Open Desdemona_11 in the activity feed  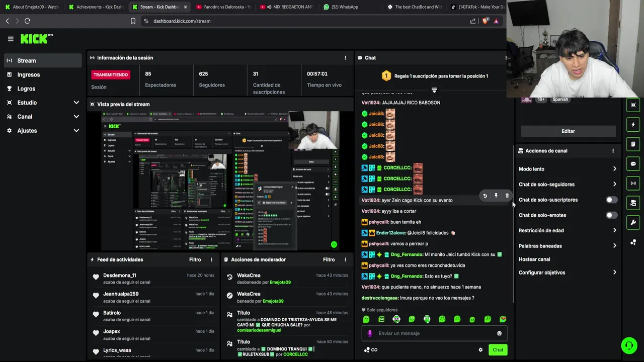pos(120,276)
